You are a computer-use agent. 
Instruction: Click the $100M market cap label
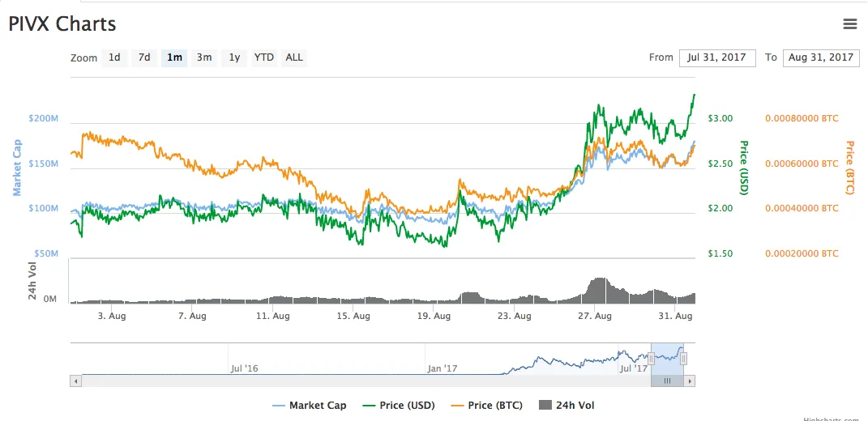click(44, 209)
